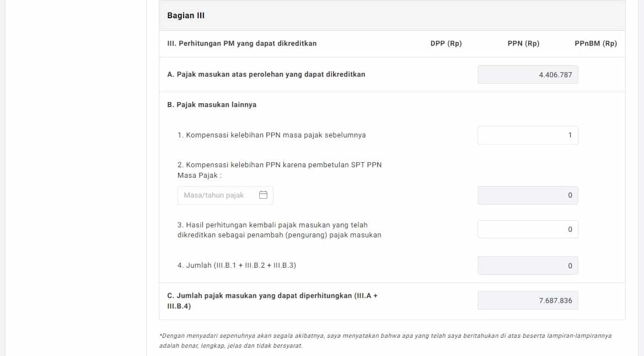Click the PPnBM (Rp) column header
Viewport: 644px width, 356px height.
coord(598,43)
